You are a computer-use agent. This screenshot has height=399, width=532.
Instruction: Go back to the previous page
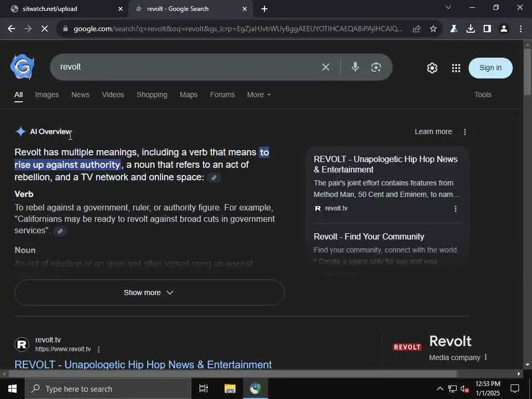point(11,29)
